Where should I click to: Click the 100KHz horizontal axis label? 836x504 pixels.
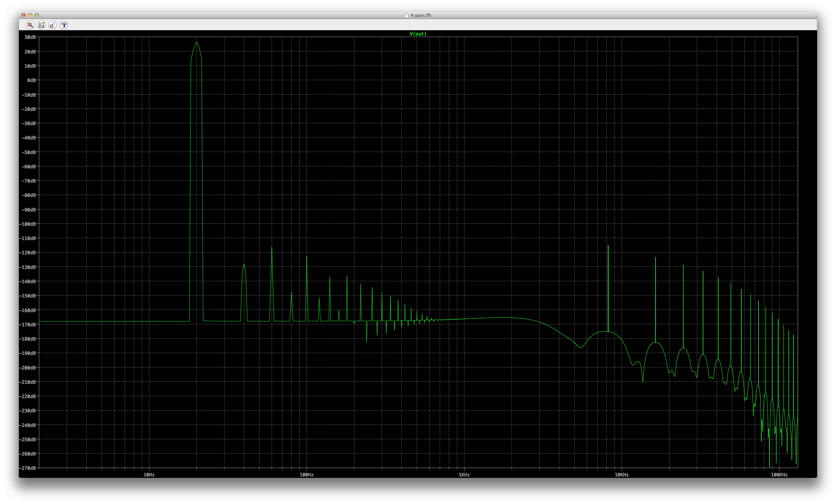tap(779, 475)
